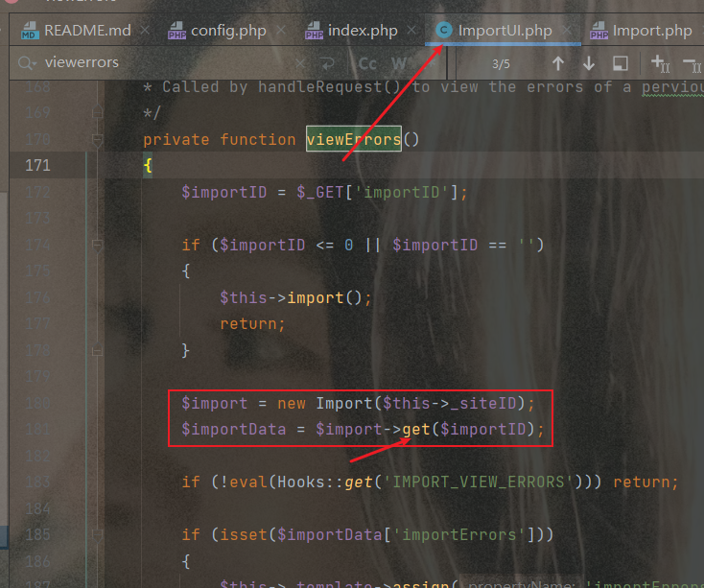The image size is (704, 588).
Task: Click the highlighted viewErrors function name
Action: click(x=354, y=139)
